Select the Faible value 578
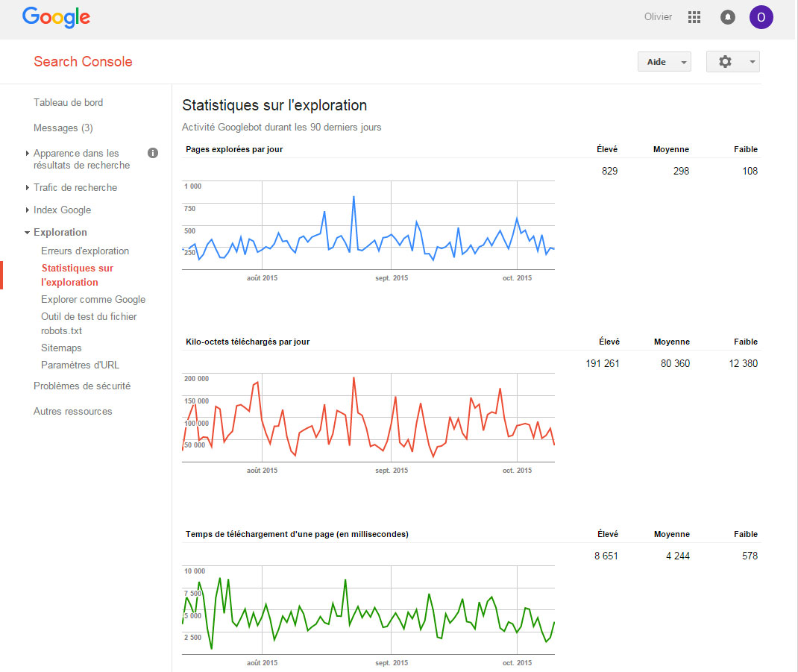The height and width of the screenshot is (672, 798). tap(750, 556)
